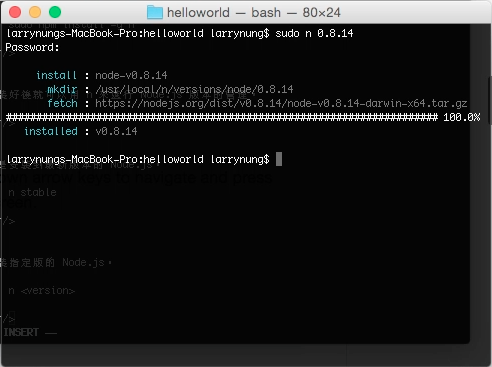
Task: Click the 100.0% progress indicator
Action: (462, 117)
